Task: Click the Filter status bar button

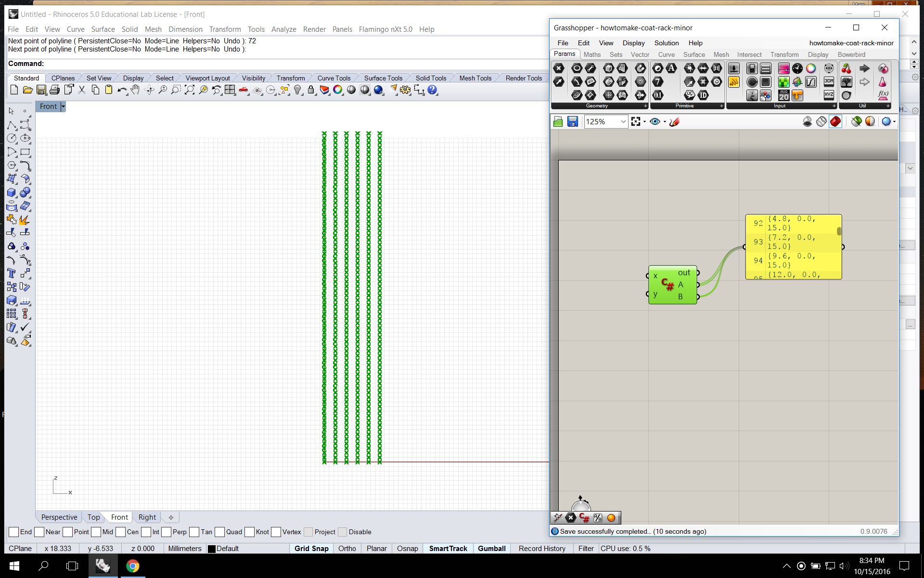Action: click(x=586, y=548)
